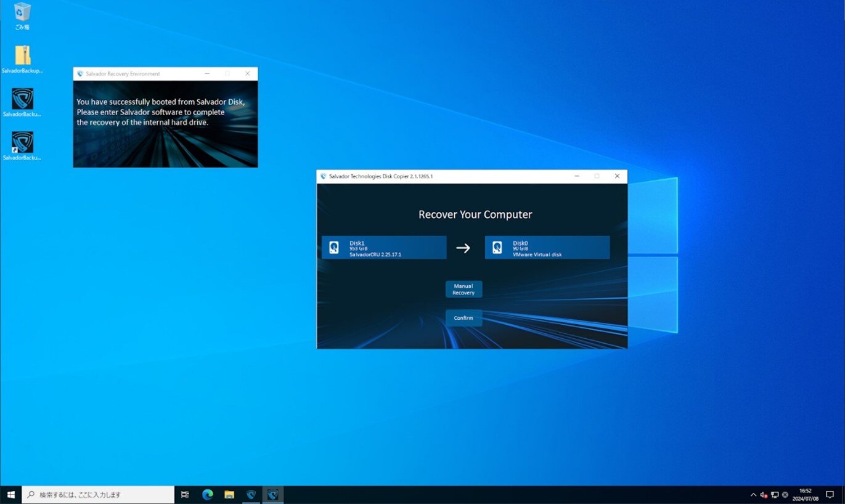Click the Recover Your Computer heading
Image resolution: width=845 pixels, height=504 pixels.
point(475,214)
